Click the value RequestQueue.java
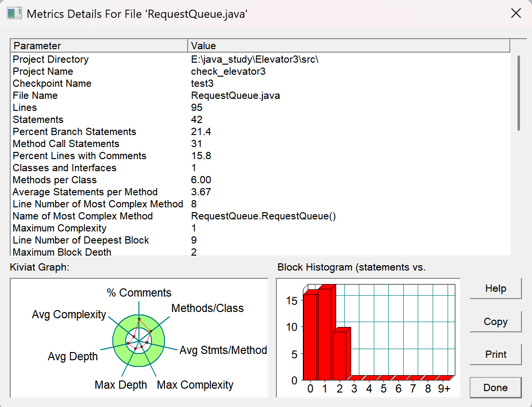 pyautogui.click(x=235, y=95)
